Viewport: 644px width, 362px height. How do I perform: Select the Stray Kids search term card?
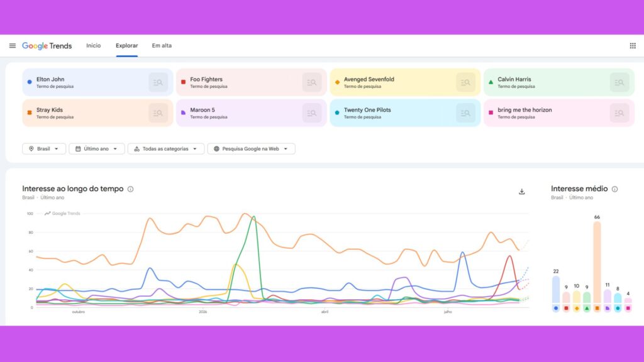click(97, 113)
